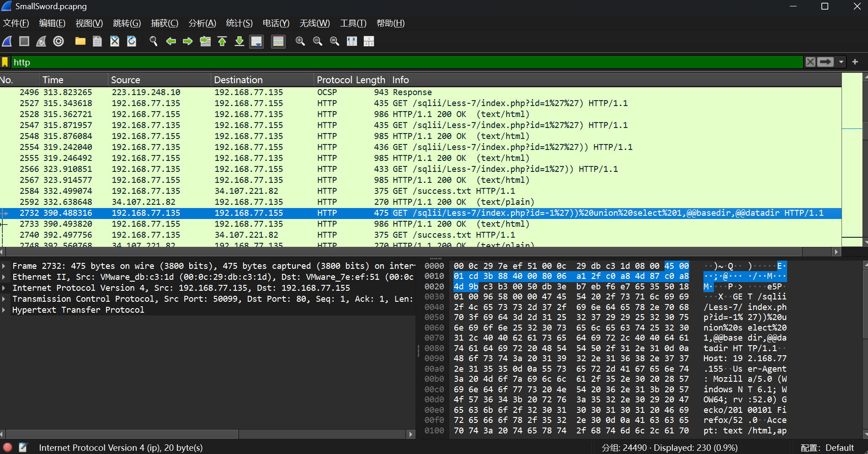Image resolution: width=868 pixels, height=454 pixels.
Task: Open the display filter history dropdown
Action: click(x=841, y=62)
